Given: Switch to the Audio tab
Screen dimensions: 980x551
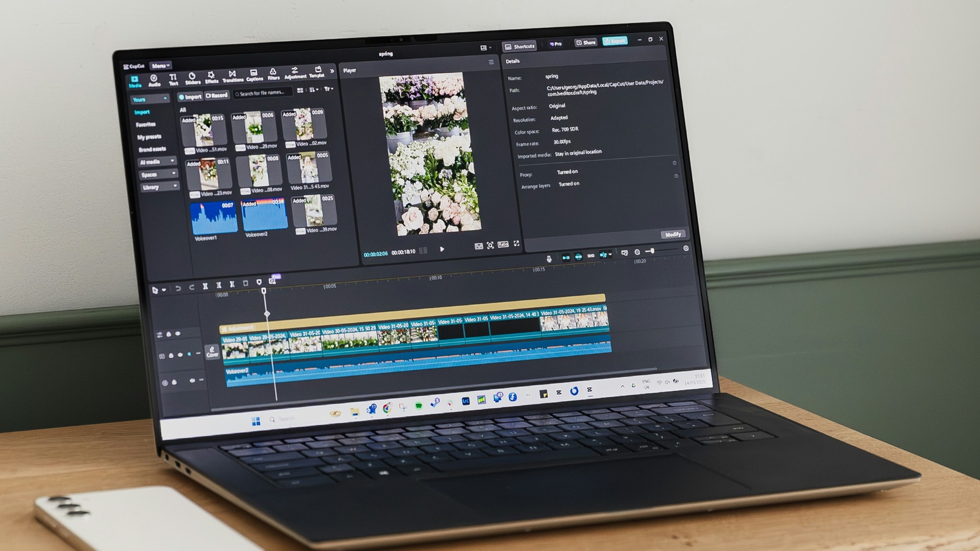Looking at the screenshot, I should click(x=154, y=80).
